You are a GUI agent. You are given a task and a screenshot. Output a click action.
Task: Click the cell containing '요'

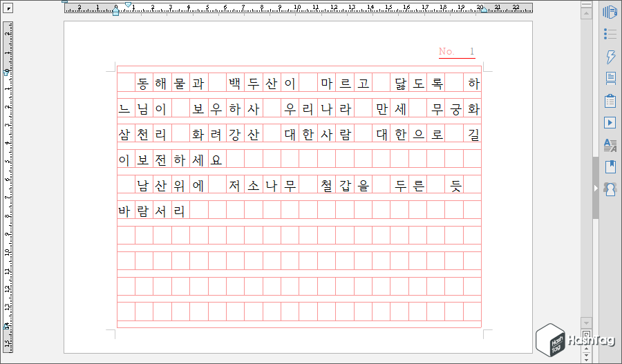[217, 159]
